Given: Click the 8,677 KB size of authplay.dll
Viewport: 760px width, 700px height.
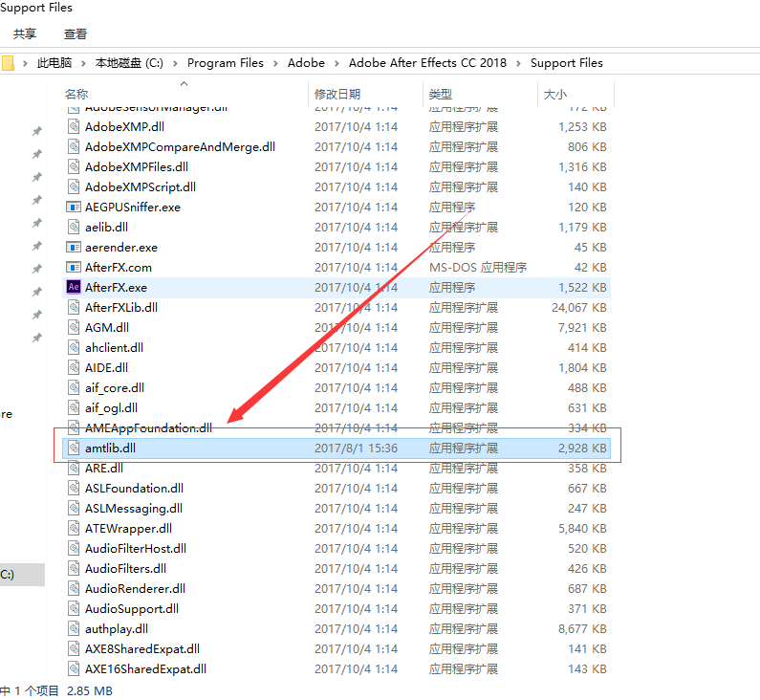Looking at the screenshot, I should [x=582, y=628].
